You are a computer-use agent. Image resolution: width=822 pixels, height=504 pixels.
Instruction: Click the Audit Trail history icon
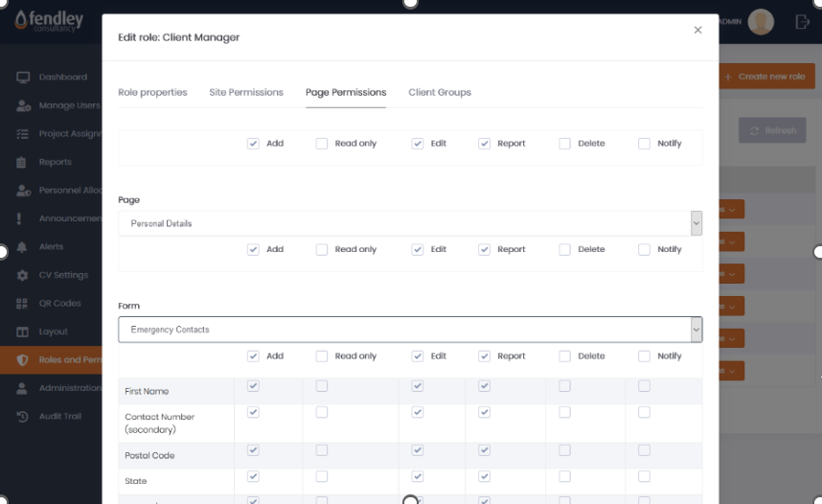(x=23, y=417)
